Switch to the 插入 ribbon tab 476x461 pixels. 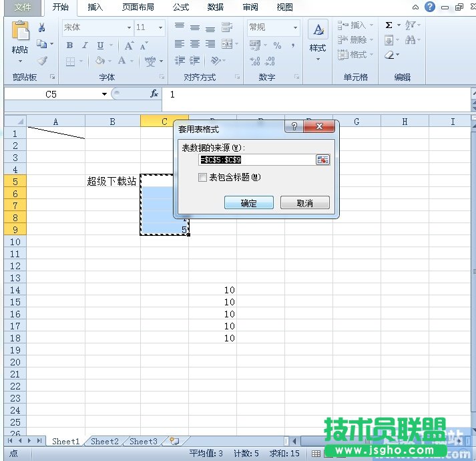point(95,7)
